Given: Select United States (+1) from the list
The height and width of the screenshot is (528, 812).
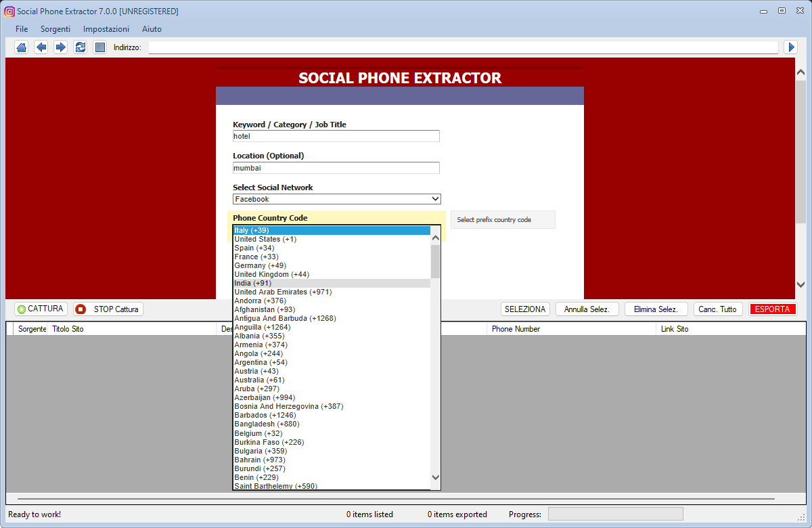Looking at the screenshot, I should [332, 239].
